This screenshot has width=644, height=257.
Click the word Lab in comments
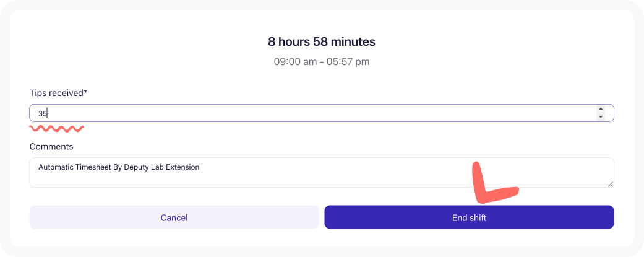[156, 167]
